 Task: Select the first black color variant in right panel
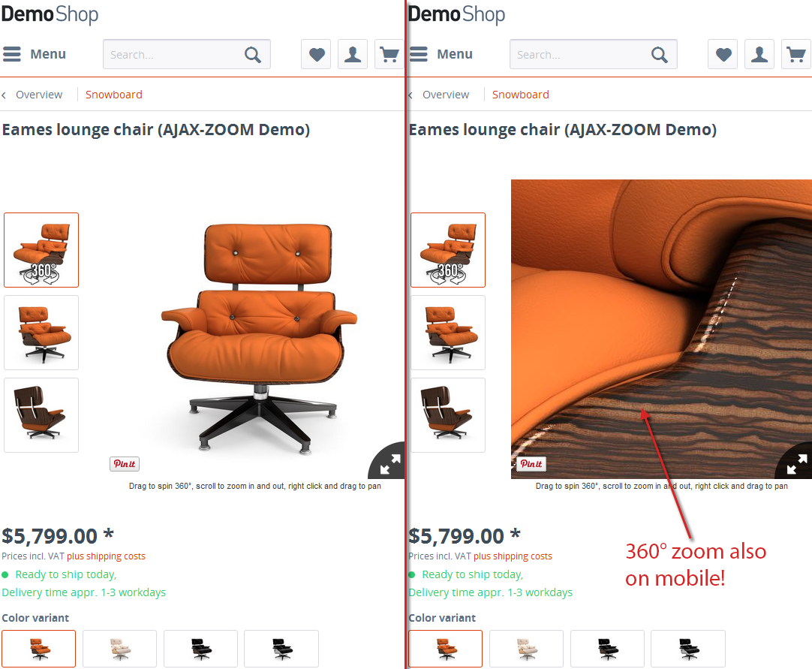607,649
